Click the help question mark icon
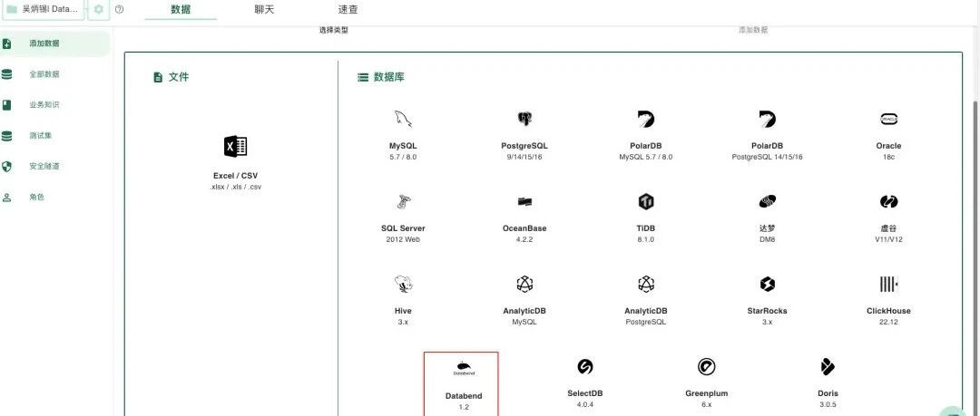 pos(120,9)
